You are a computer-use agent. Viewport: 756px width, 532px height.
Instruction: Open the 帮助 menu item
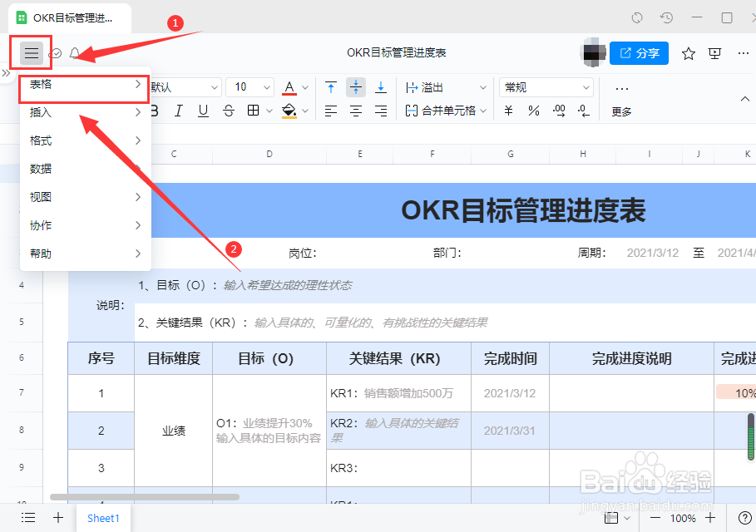click(85, 254)
